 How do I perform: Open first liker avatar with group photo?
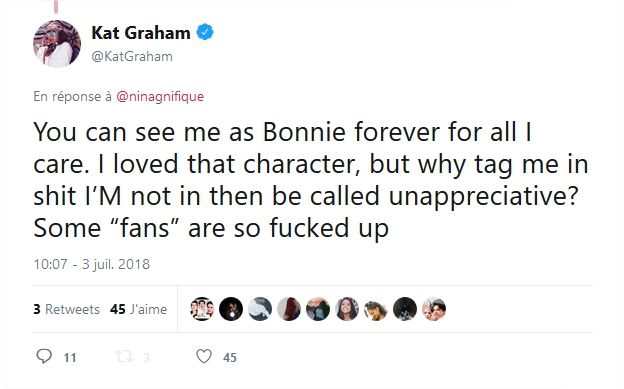tap(202, 309)
